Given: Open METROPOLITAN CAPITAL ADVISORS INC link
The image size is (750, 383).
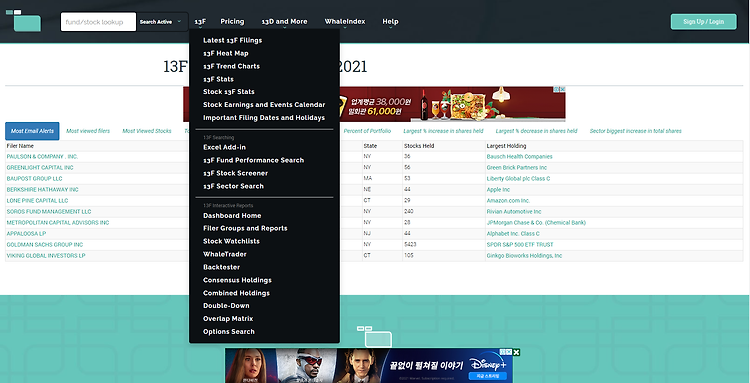Looking at the screenshot, I should coord(58,222).
